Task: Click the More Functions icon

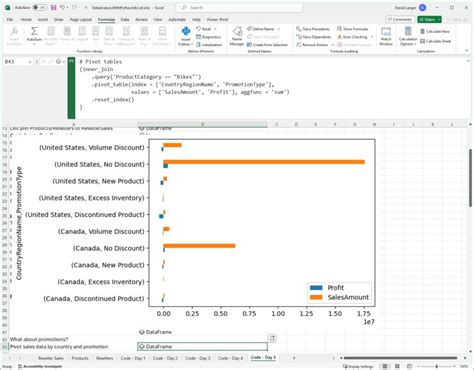Action: coord(162,31)
